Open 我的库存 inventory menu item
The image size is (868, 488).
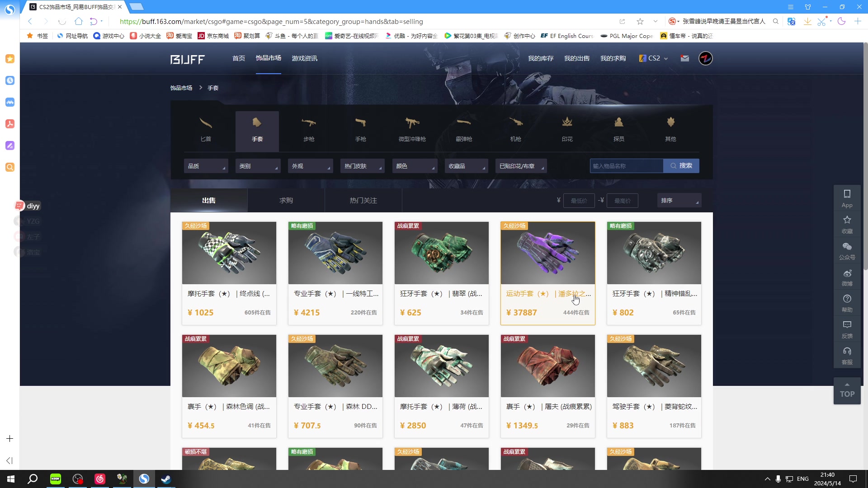point(540,58)
